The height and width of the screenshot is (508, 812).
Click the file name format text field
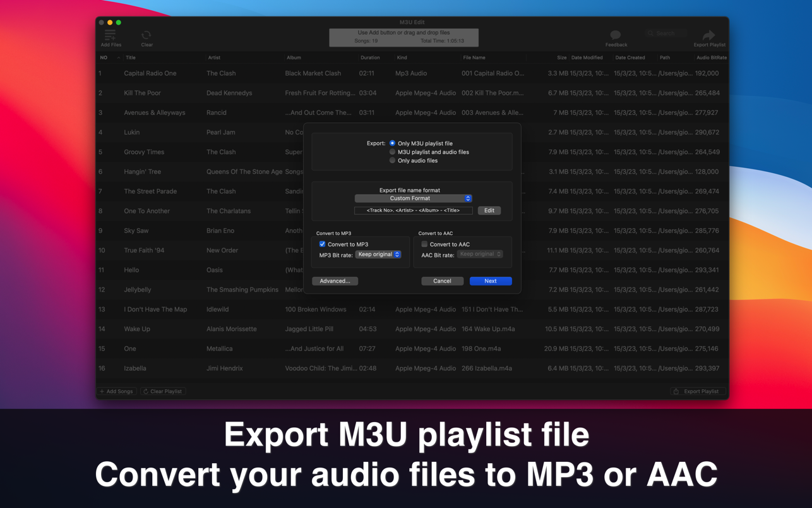[x=413, y=210]
